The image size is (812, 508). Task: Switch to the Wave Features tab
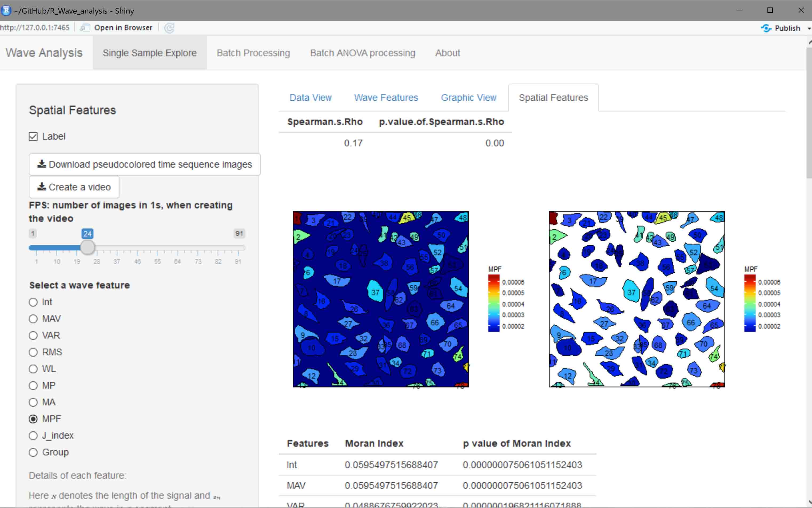click(386, 98)
